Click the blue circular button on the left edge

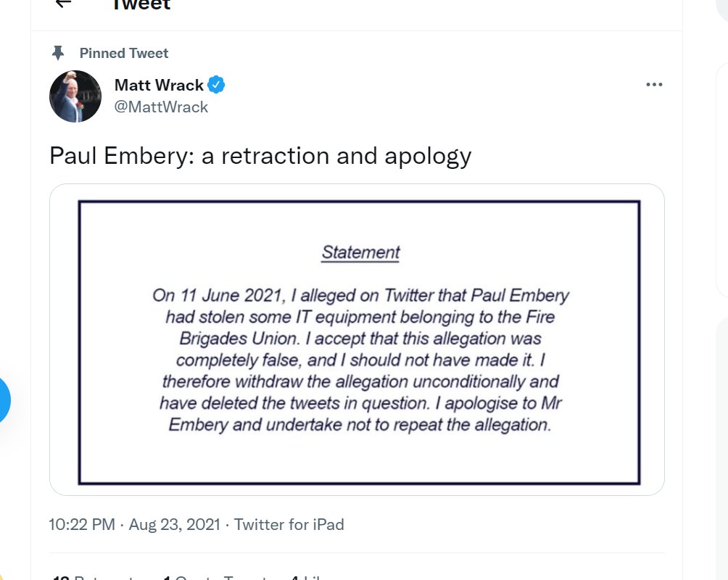[4, 399]
